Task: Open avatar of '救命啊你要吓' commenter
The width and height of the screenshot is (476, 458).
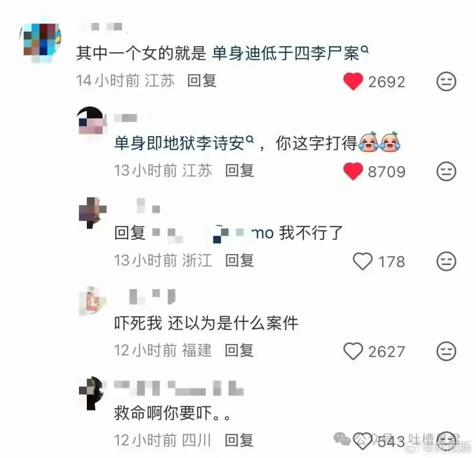Action: click(92, 393)
